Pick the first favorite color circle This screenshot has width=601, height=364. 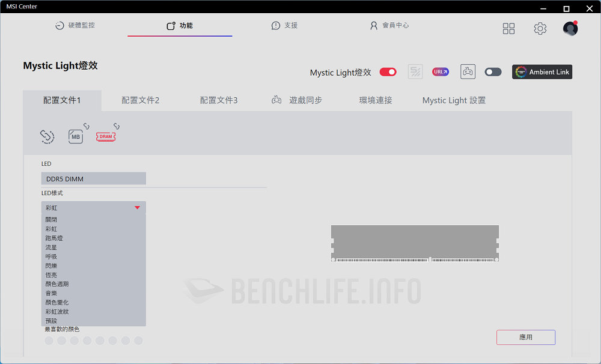point(49,341)
